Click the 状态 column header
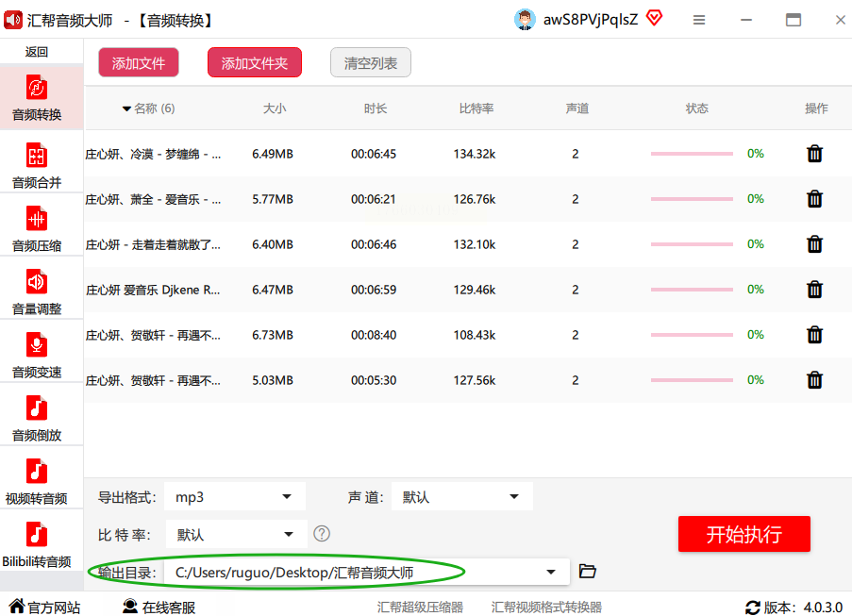 point(697,108)
